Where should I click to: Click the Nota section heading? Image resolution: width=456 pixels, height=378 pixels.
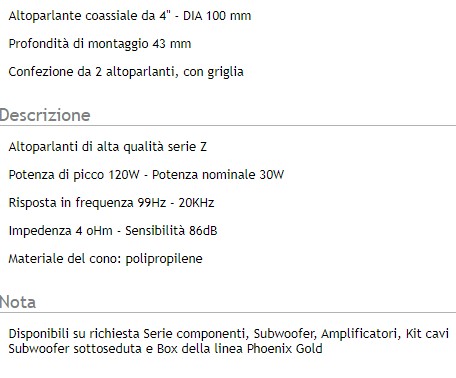click(x=18, y=302)
